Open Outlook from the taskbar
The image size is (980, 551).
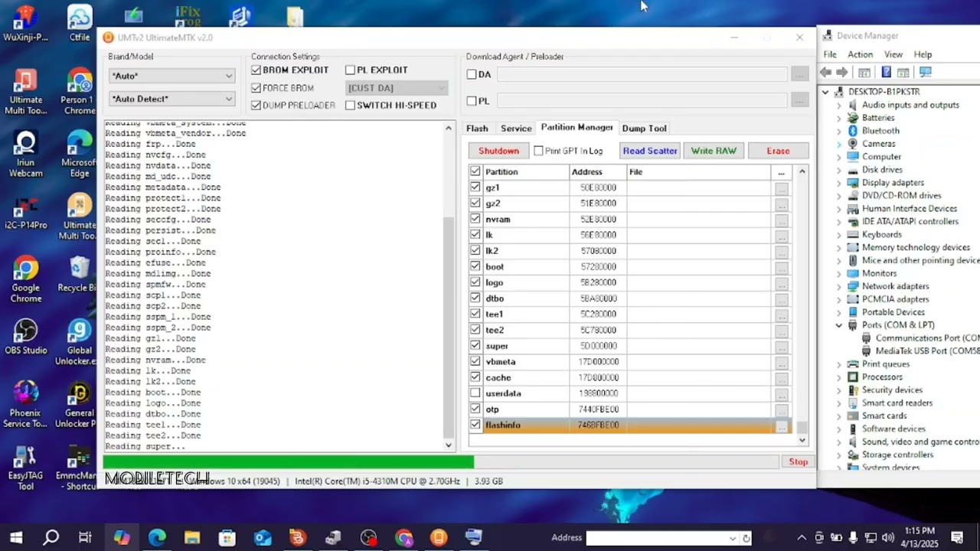[263, 537]
